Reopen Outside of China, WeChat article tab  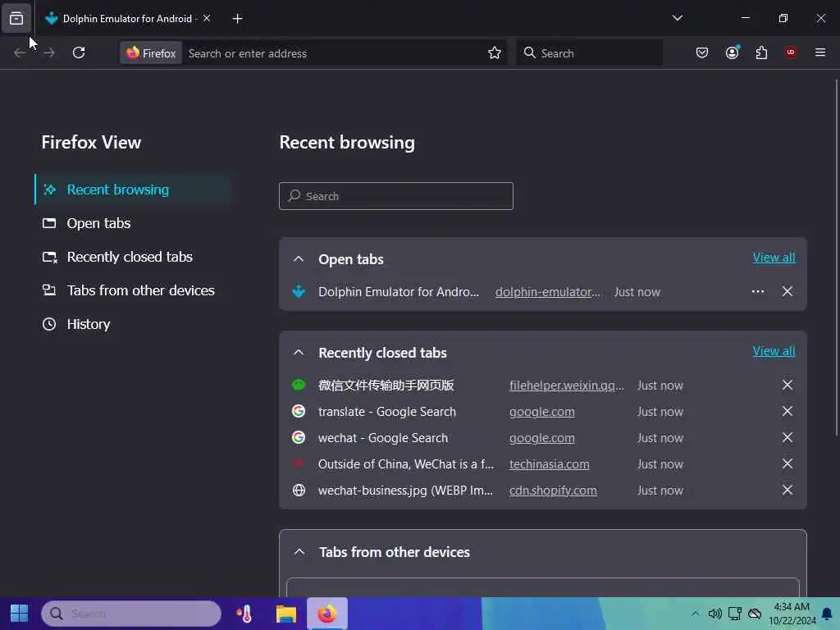[x=405, y=464]
